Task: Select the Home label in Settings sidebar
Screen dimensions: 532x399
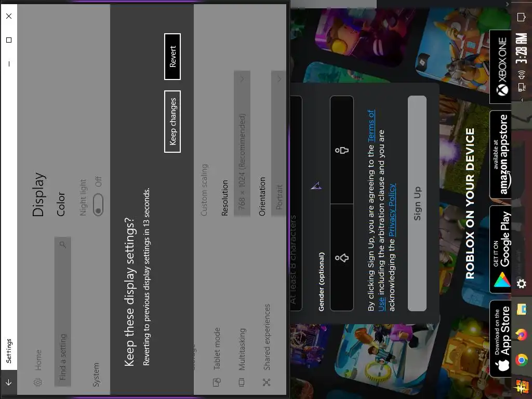Action: 38,360
